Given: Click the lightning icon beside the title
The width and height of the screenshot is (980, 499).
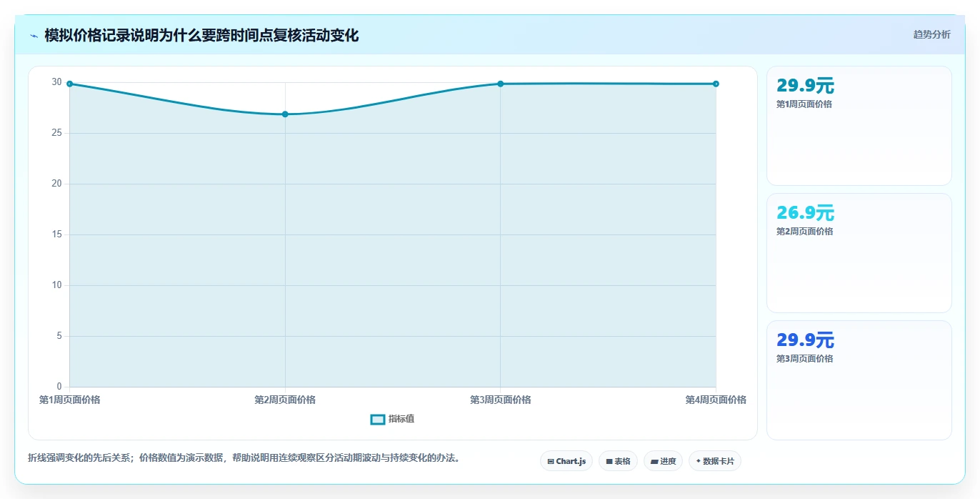Looking at the screenshot, I should coord(34,36).
